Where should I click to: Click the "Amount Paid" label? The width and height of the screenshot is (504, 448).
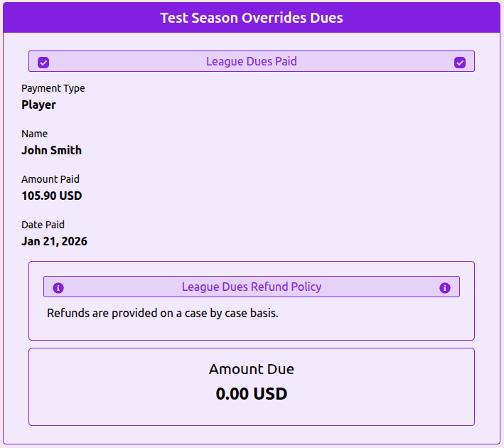[50, 179]
